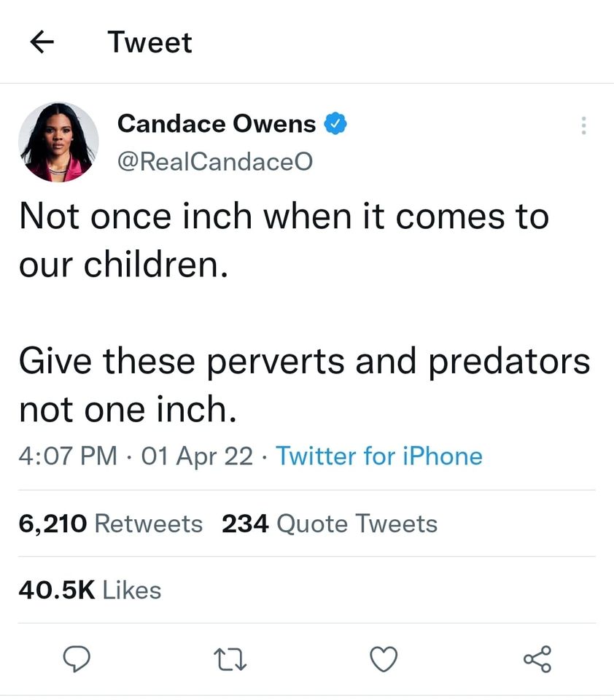
Task: Go back using the left arrow
Action: (x=43, y=42)
